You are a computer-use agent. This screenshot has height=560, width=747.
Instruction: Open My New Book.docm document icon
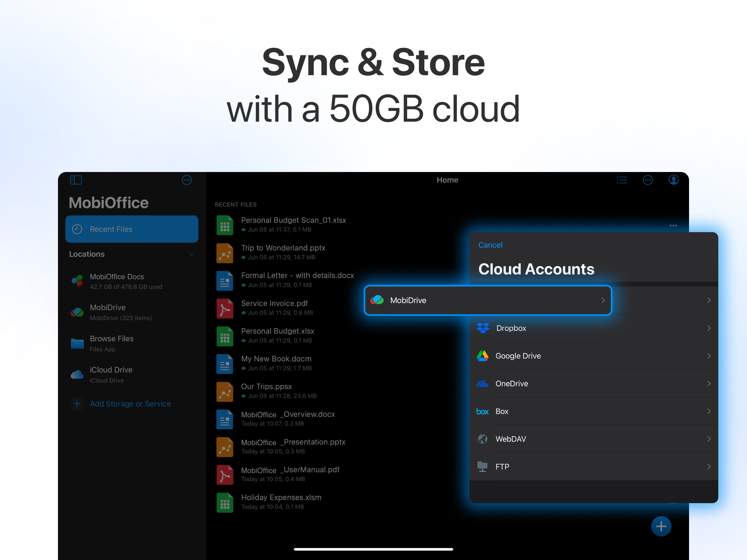[225, 364]
